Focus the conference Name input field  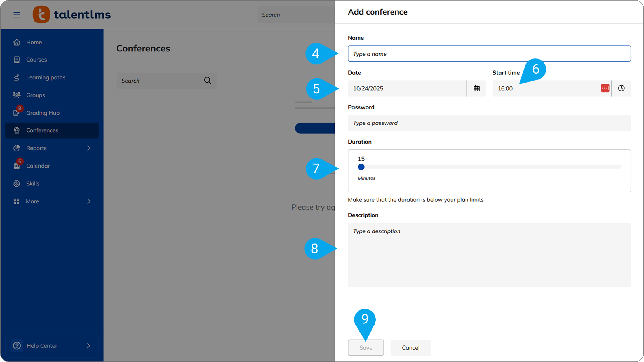[x=489, y=54]
